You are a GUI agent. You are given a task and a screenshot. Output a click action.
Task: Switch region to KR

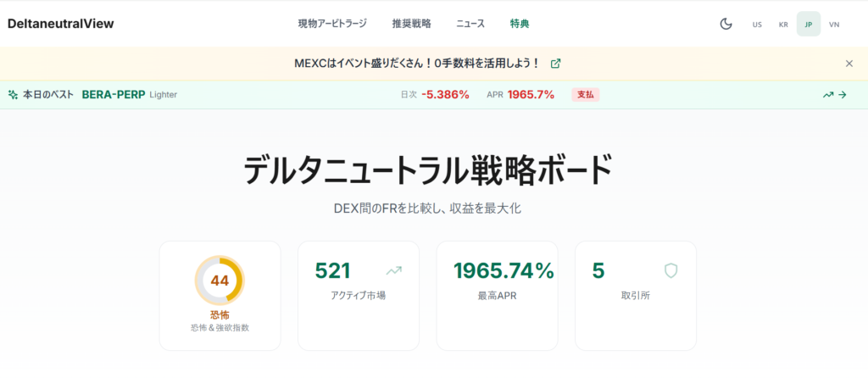783,24
